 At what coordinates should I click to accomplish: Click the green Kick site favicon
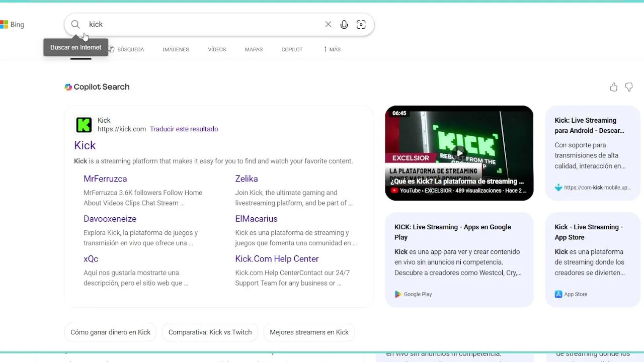point(84,125)
